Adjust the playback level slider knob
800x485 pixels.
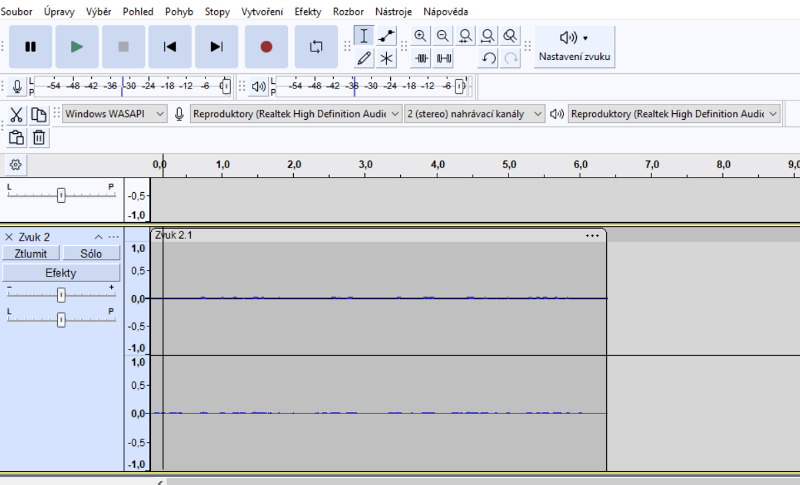tap(460, 86)
